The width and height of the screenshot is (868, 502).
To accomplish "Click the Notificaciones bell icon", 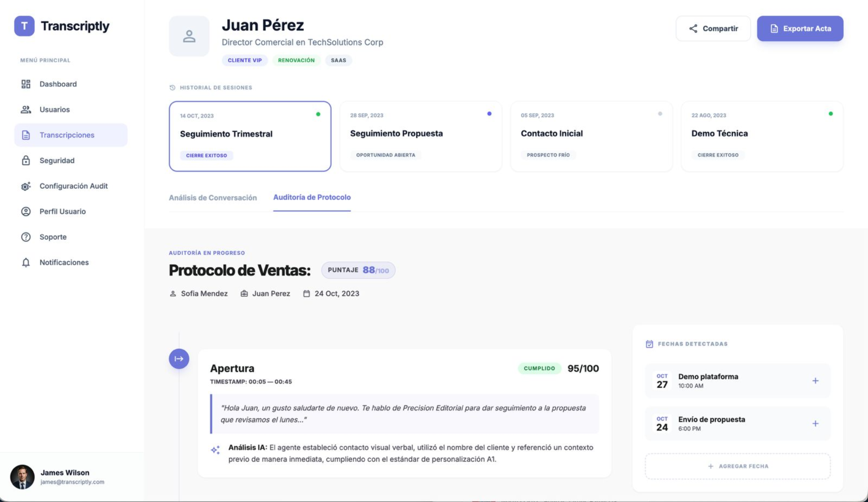I will tap(26, 263).
